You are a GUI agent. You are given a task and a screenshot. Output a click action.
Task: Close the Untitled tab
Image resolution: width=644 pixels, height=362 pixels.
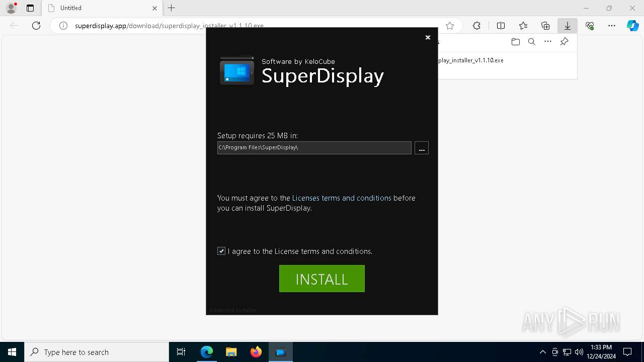(154, 8)
